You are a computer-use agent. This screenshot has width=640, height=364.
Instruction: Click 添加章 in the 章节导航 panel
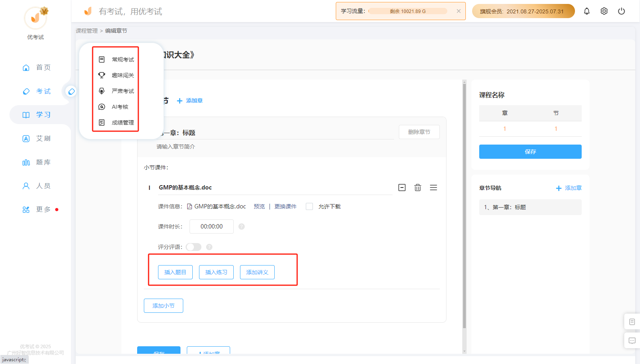pos(569,188)
